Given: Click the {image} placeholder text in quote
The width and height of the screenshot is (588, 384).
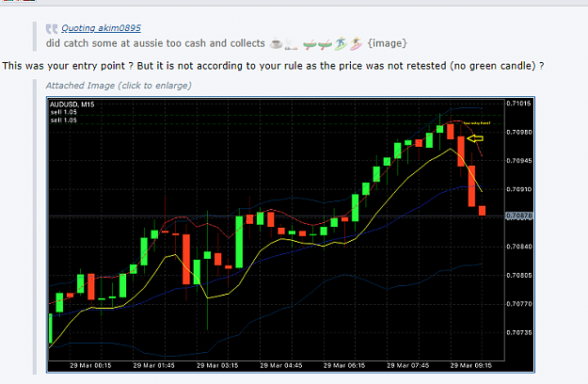Looking at the screenshot, I should (387, 43).
